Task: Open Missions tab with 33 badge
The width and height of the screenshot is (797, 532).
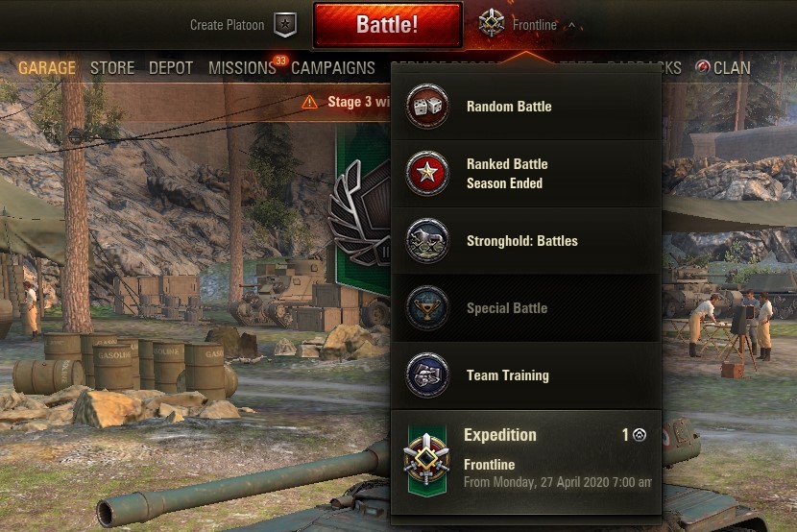Action: tap(242, 67)
